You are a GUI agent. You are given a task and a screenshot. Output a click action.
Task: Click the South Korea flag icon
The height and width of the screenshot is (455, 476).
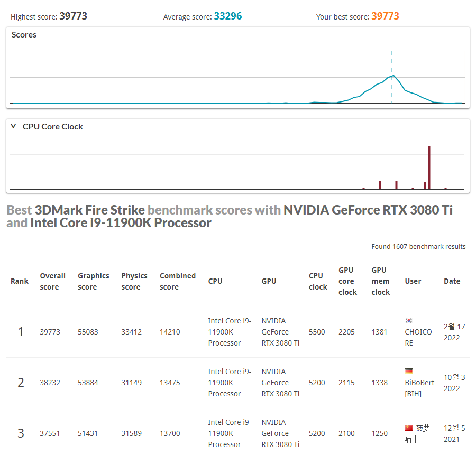pyautogui.click(x=409, y=320)
